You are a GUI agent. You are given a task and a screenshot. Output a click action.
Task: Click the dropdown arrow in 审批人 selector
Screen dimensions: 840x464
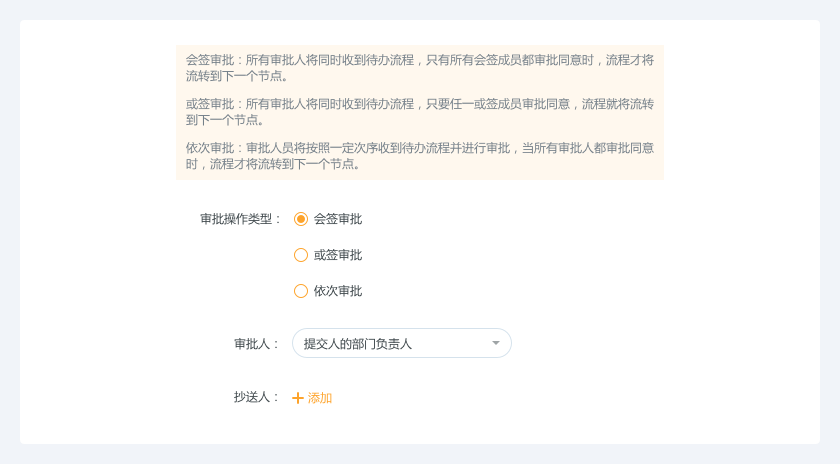click(x=496, y=343)
